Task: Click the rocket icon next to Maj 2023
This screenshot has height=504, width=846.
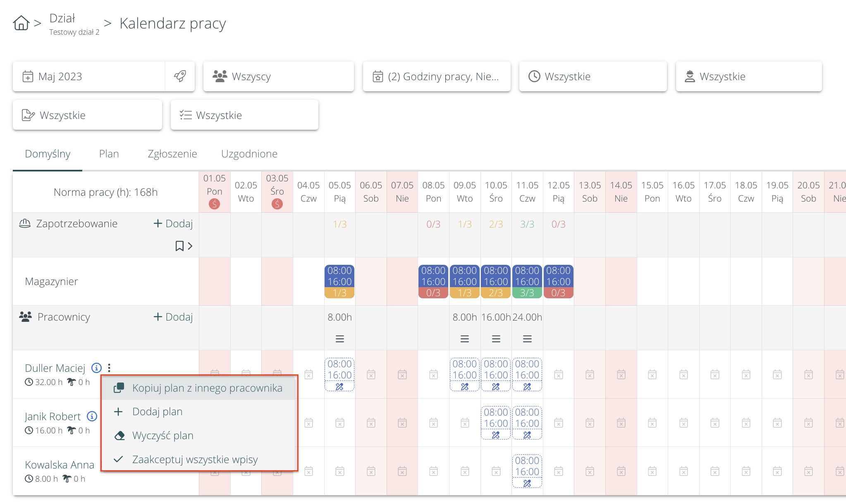Action: (180, 76)
